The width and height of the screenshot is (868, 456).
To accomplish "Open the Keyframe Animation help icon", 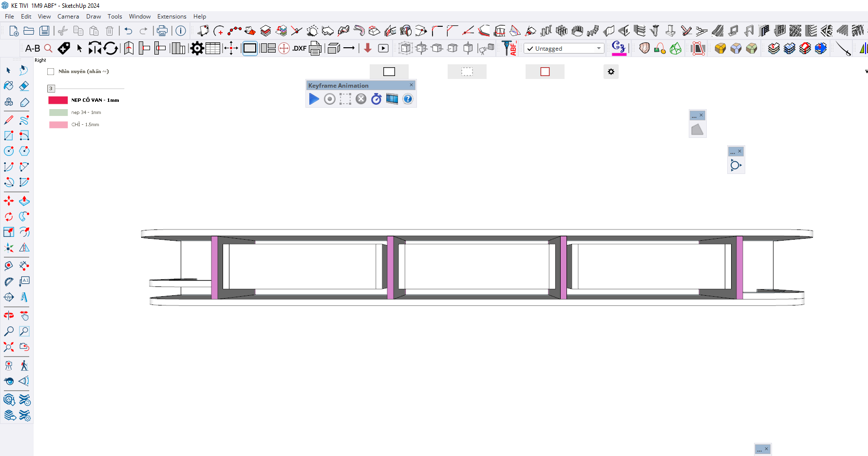I will [408, 99].
